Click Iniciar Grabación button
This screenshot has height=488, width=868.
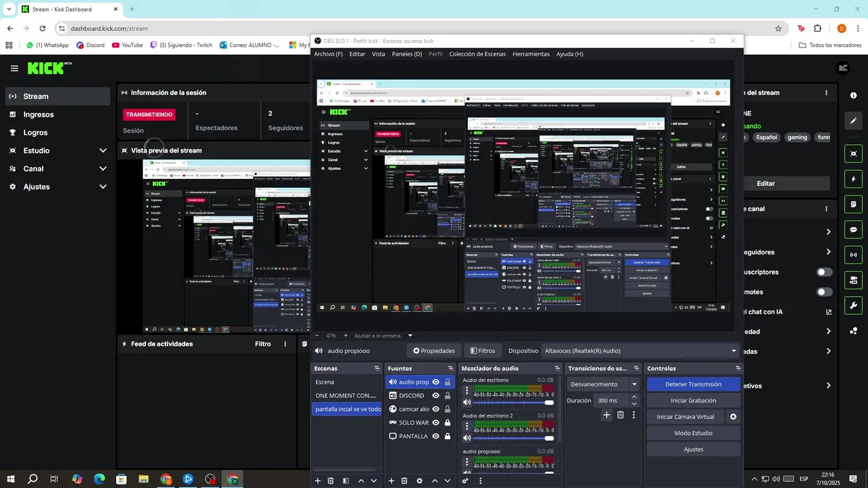pos(693,401)
